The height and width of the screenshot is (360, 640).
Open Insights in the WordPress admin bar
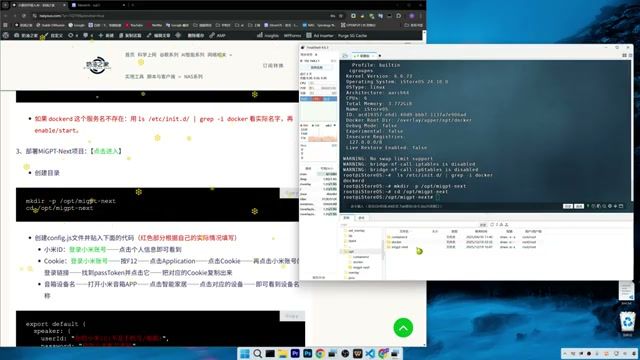coord(268,36)
